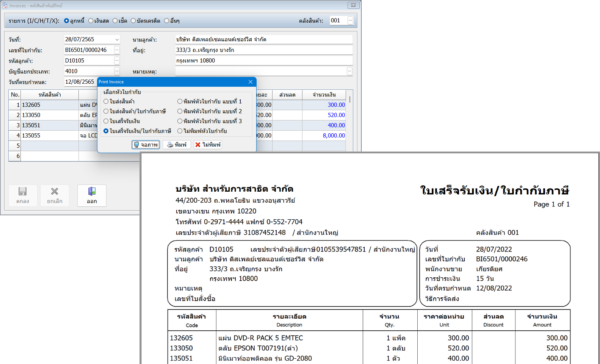The width and height of the screenshot is (600, 364).
Task: Click the empty หมายเหตุ input field
Action: click(x=261, y=71)
